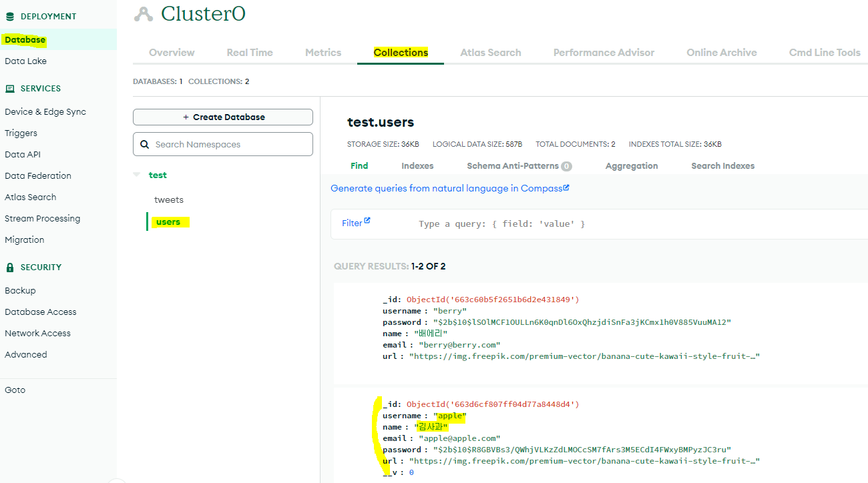Screen dimensions: 868x483
Task: Go to Stream Processing
Action: [x=42, y=218]
